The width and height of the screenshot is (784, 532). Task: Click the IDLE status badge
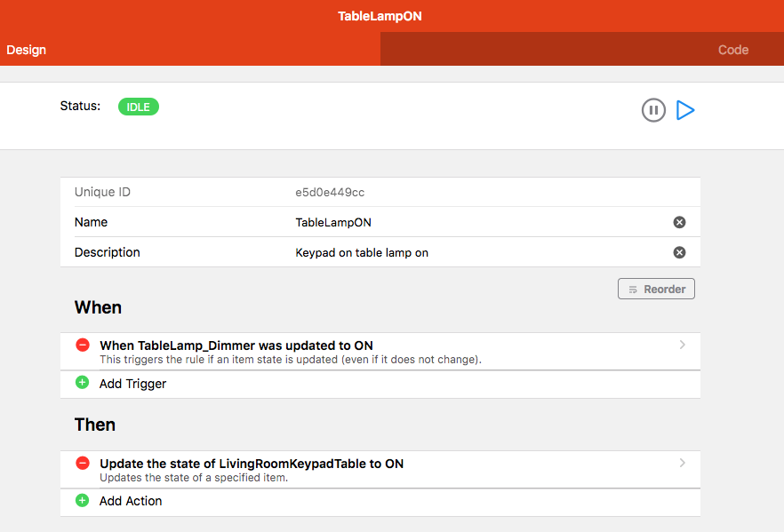139,107
